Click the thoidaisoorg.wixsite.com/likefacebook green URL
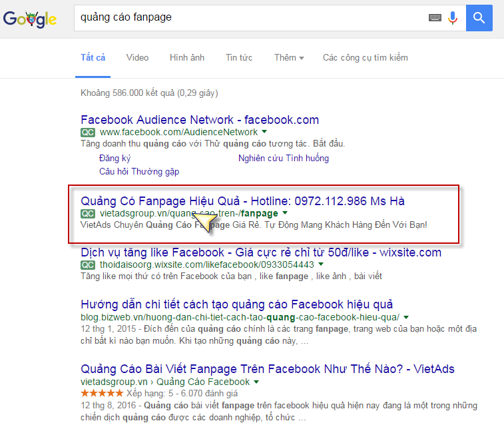Image resolution: width=504 pixels, height=427 pixels. point(206,264)
